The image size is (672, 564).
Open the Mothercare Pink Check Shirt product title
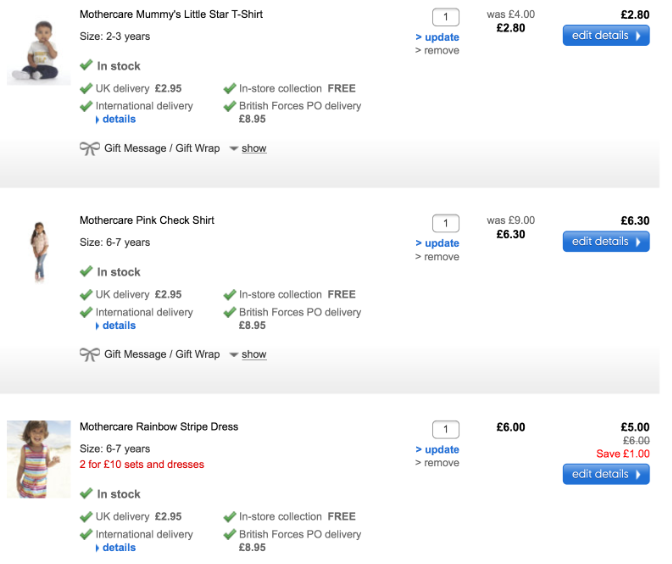(x=147, y=220)
